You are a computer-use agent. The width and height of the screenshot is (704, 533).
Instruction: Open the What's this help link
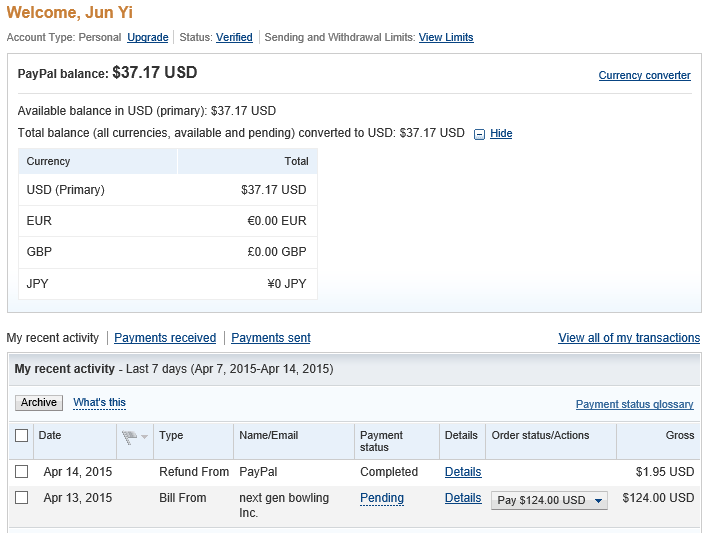(99, 402)
